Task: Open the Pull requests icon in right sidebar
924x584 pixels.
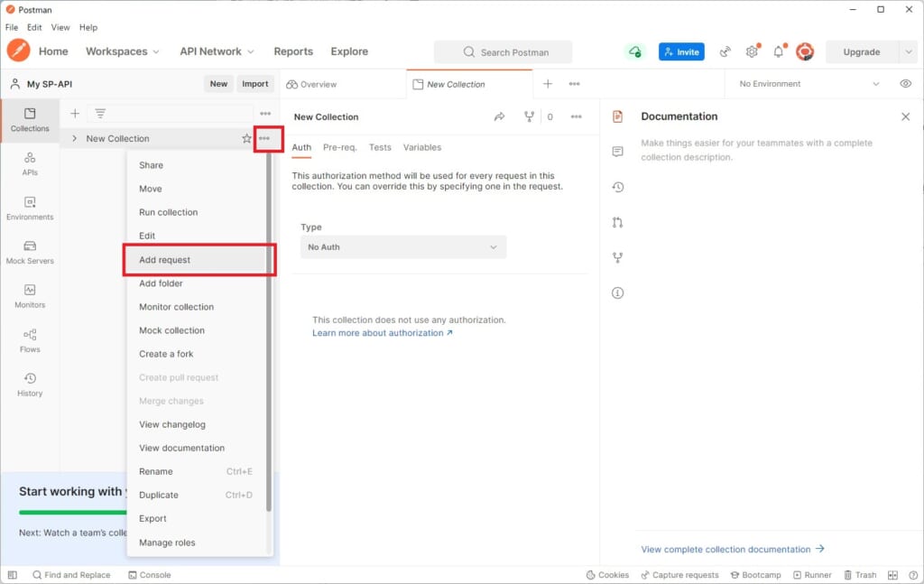Action: [x=617, y=222]
